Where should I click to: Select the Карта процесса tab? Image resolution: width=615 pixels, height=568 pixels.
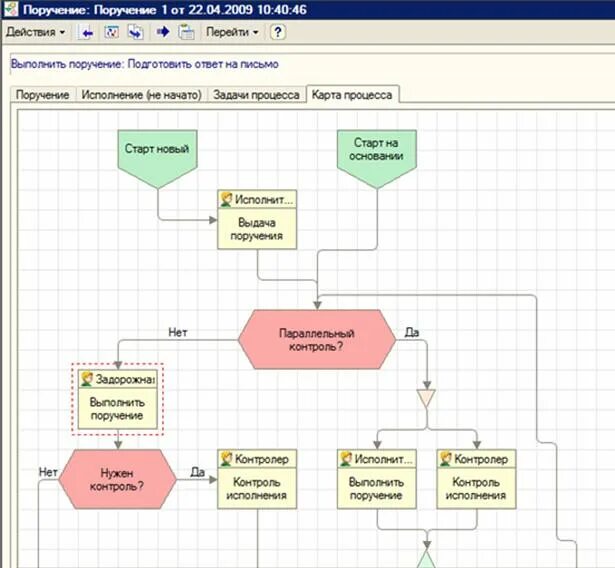pos(352,95)
